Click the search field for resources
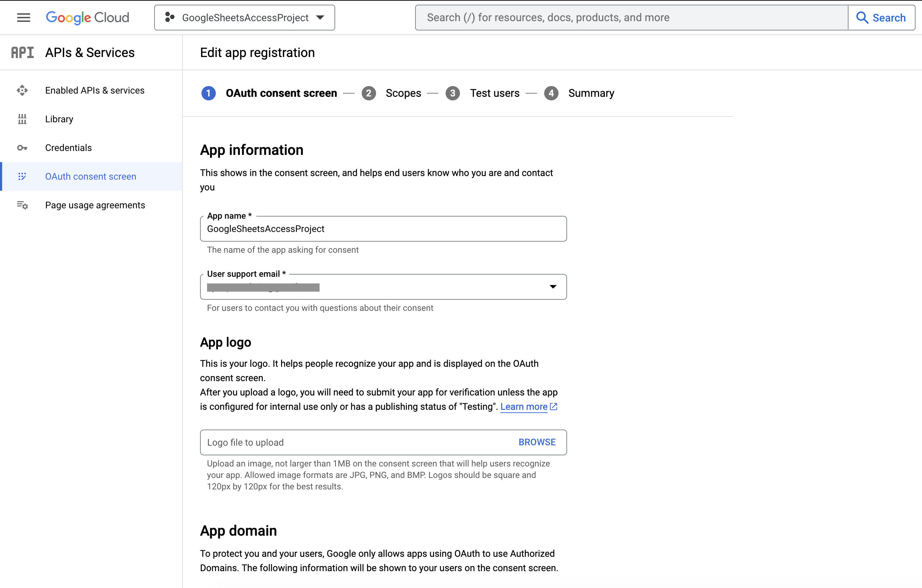Viewport: 922px width, 588px height. click(x=631, y=18)
